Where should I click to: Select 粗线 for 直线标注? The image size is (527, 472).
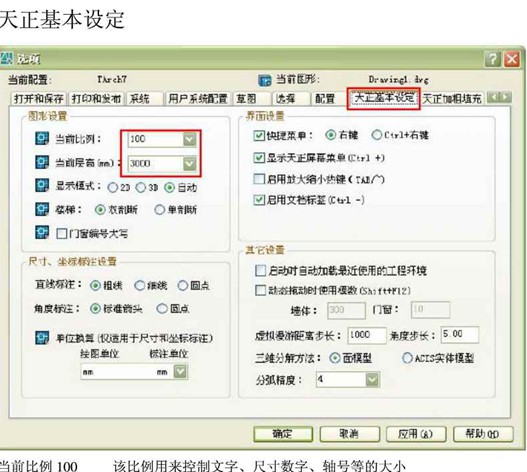pos(95,285)
